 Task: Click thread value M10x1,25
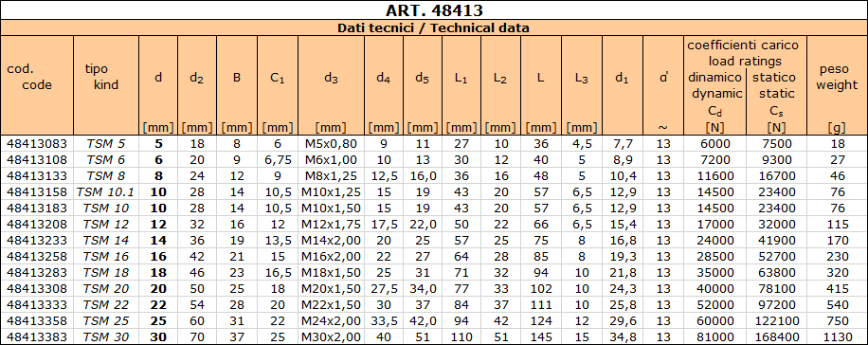331,192
